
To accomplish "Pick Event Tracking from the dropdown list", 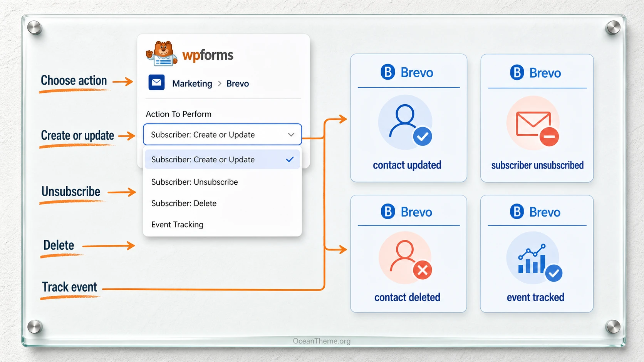I will click(222, 225).
